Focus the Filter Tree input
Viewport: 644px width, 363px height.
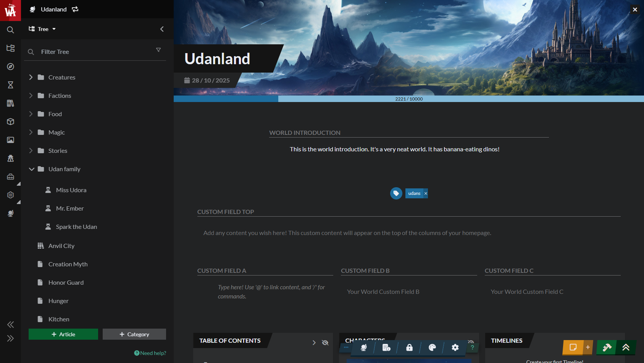pyautogui.click(x=95, y=52)
